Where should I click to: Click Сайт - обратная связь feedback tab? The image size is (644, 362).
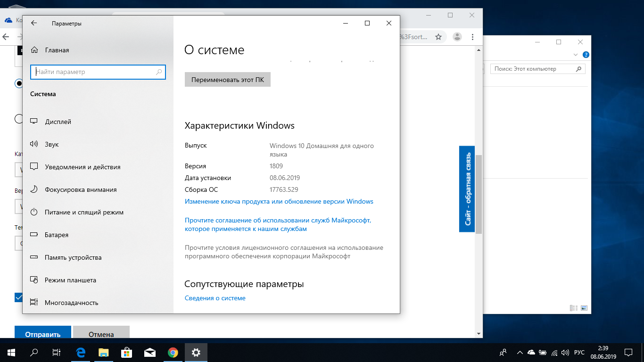(x=467, y=189)
